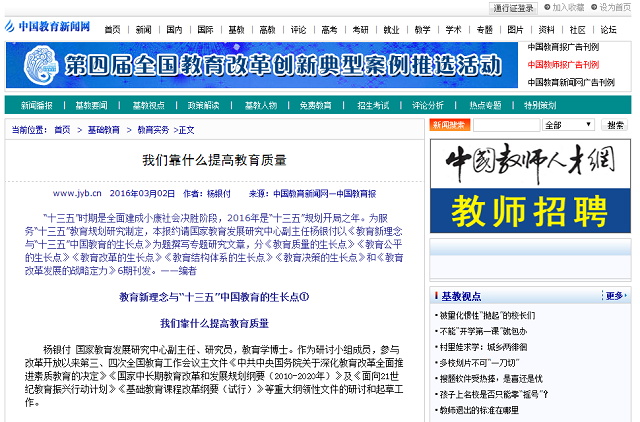Go to 基础教育 in breadcrumb

pyautogui.click(x=104, y=130)
